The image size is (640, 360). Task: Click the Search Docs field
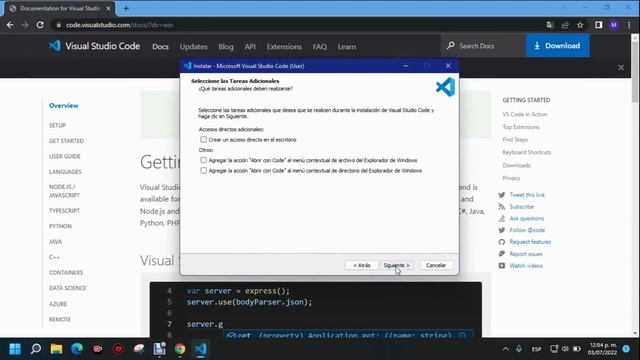pos(483,46)
